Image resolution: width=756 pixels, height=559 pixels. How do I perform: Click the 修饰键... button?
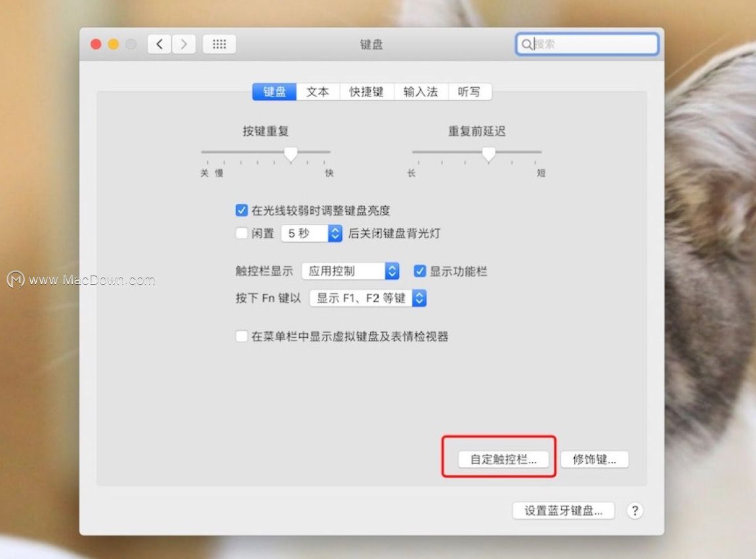(595, 459)
